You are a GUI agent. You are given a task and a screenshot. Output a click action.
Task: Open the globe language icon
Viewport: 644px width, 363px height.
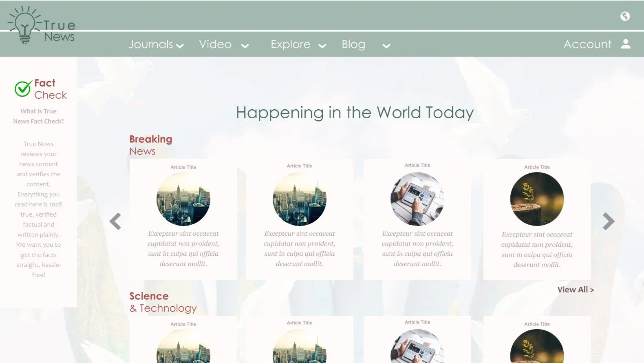(625, 16)
